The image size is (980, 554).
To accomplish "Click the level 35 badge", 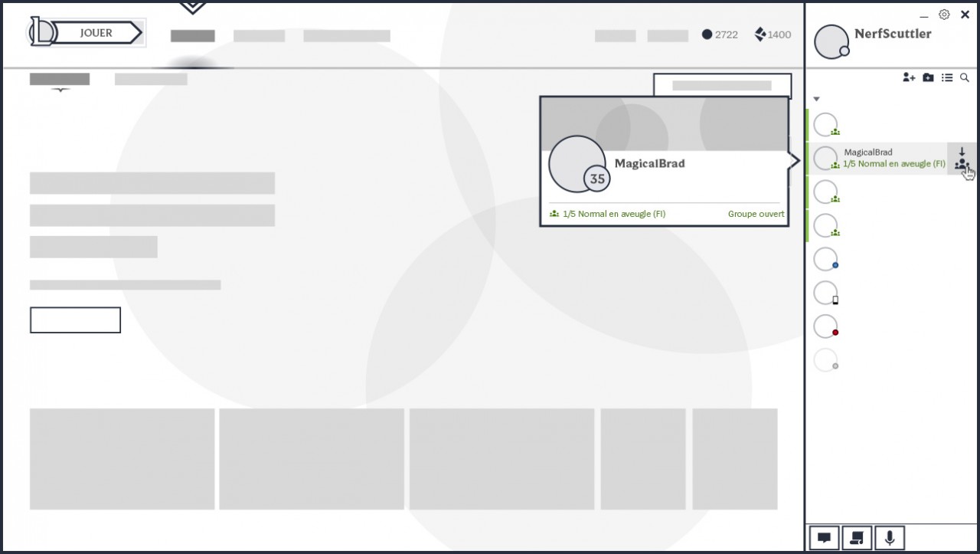I will [x=597, y=179].
